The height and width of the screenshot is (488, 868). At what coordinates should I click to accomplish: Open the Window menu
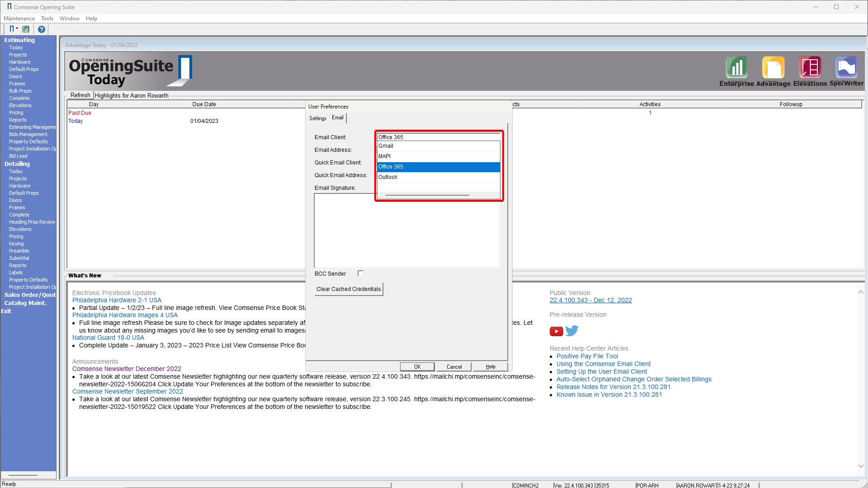70,19
